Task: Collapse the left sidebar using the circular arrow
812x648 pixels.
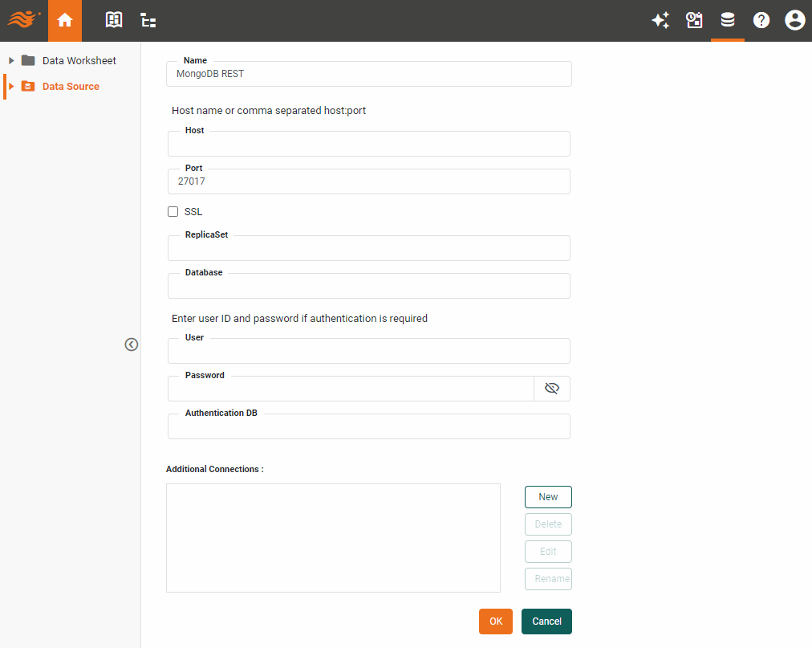Action: 131,344
